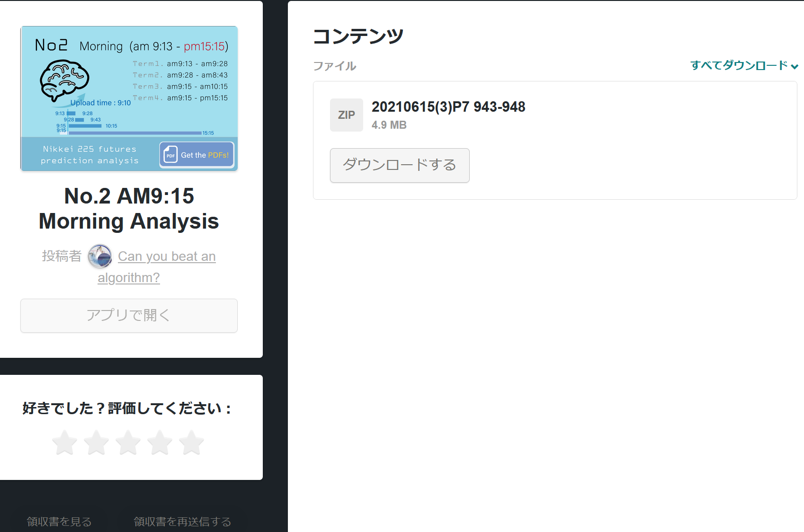
Task: Rate with the first star
Action: (65, 443)
